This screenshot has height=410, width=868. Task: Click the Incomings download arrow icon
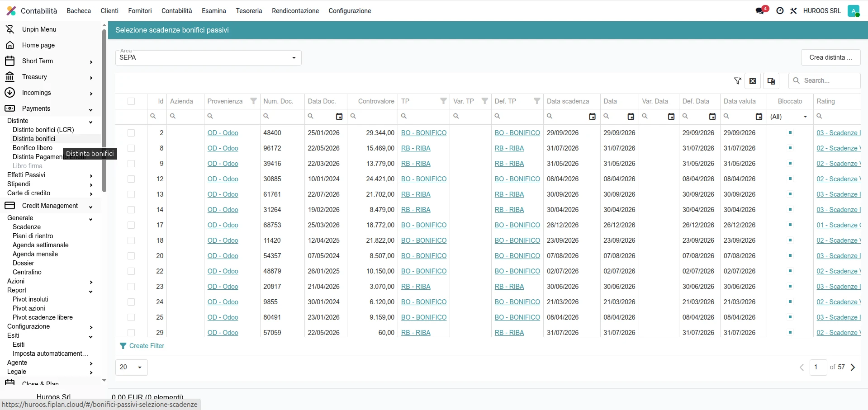[x=9, y=93]
